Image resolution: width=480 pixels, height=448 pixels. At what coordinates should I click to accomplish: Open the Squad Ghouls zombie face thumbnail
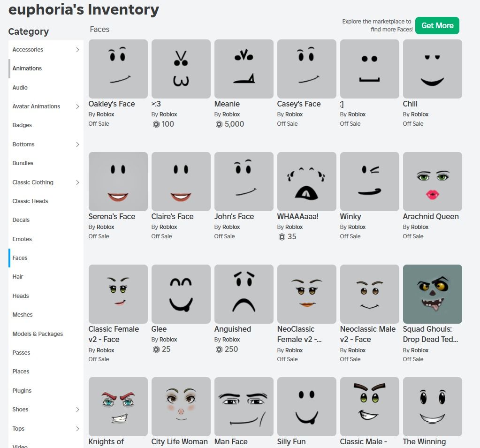coord(432,294)
